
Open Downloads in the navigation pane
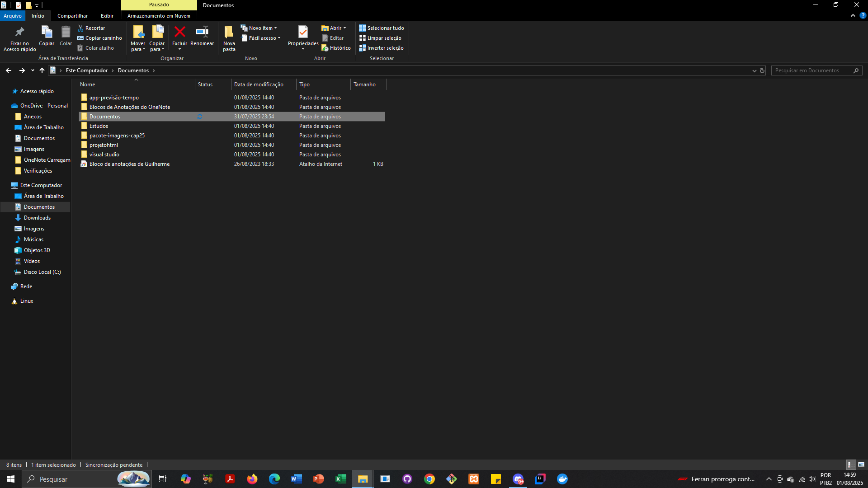coord(37,218)
